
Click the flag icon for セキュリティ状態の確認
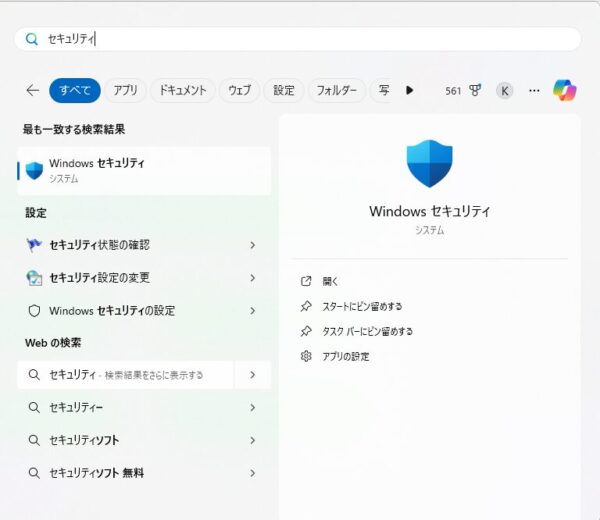pyautogui.click(x=34, y=245)
